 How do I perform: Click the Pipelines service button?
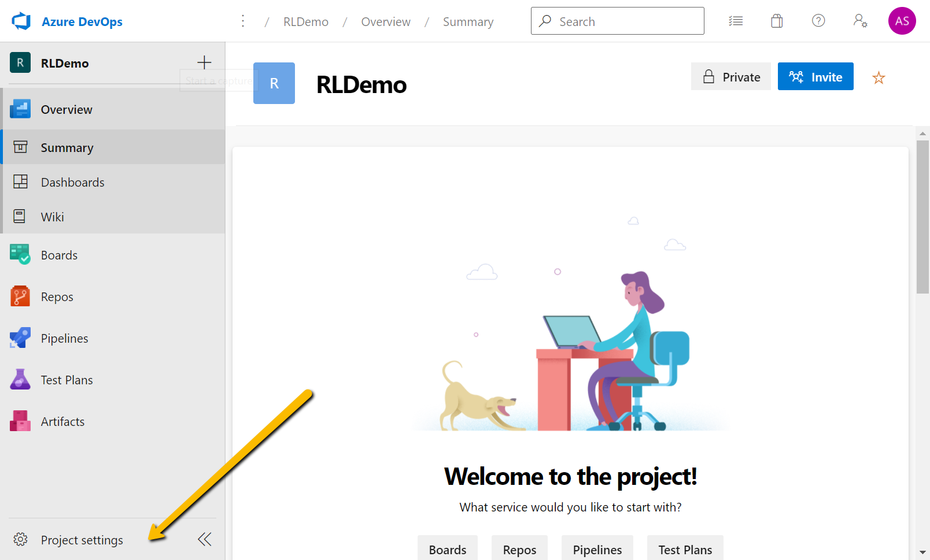(x=597, y=548)
